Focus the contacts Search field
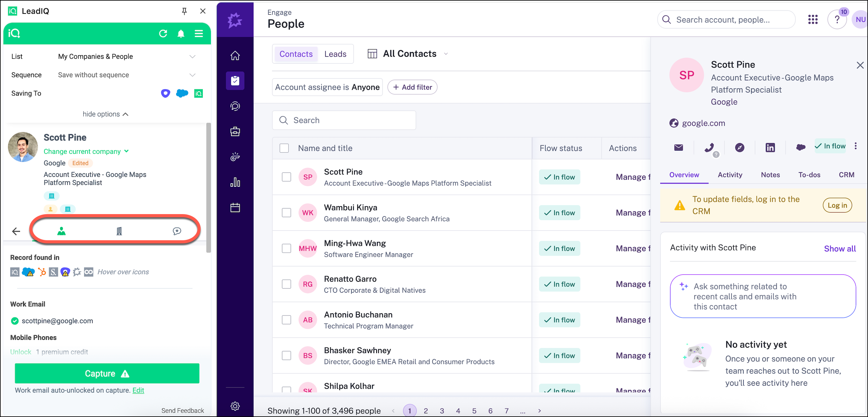 (x=344, y=120)
